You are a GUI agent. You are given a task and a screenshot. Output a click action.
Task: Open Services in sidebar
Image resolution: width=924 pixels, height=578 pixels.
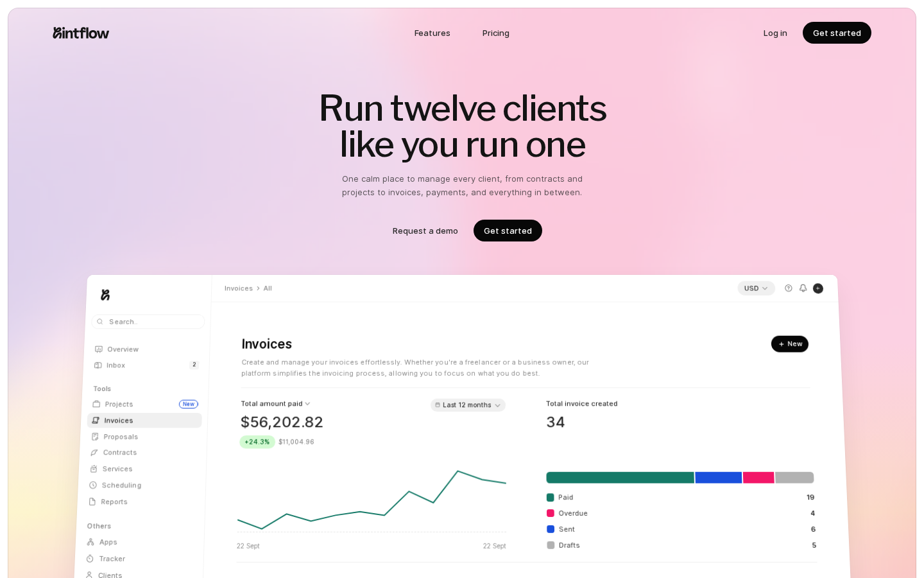click(x=117, y=469)
